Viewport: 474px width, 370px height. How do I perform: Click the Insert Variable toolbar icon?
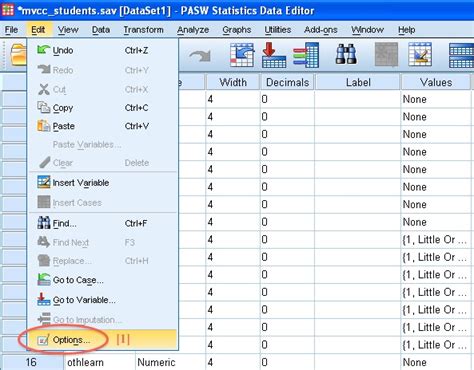click(420, 54)
